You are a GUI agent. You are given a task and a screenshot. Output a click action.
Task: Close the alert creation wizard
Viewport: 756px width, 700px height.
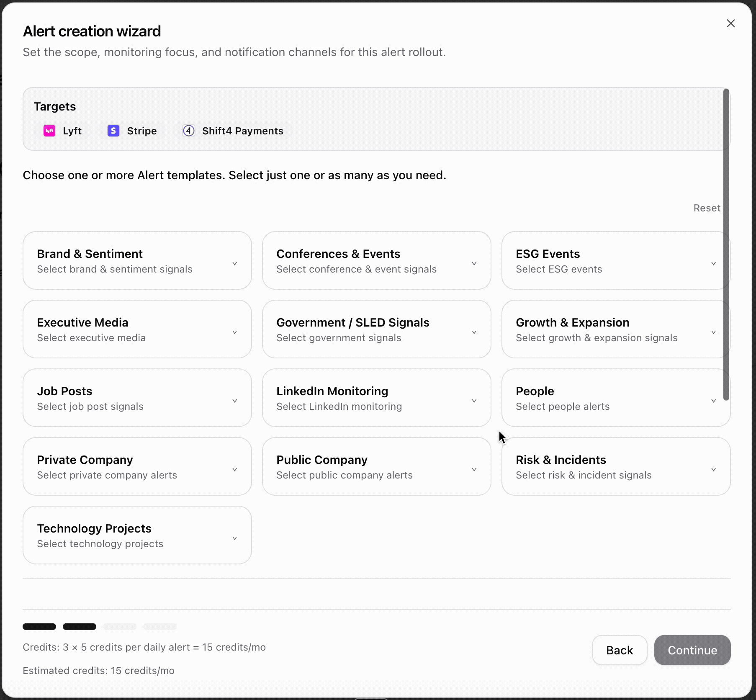click(731, 23)
